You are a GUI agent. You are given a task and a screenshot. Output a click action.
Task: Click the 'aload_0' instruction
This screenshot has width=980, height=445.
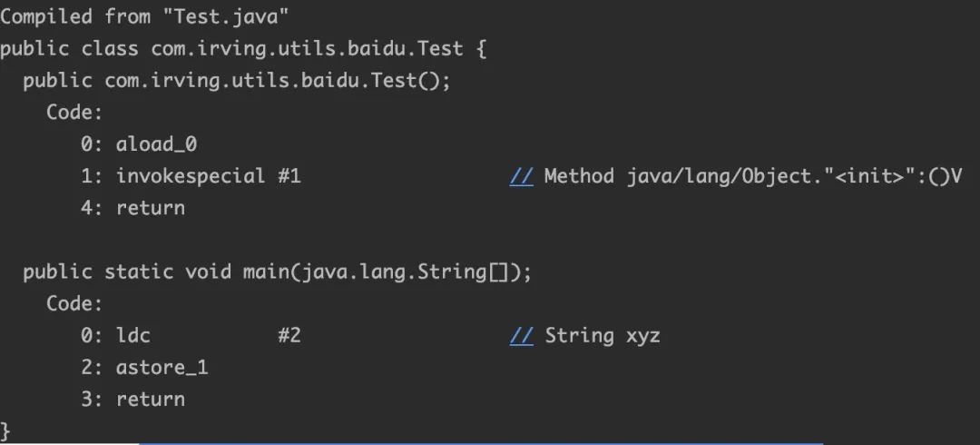(x=156, y=144)
